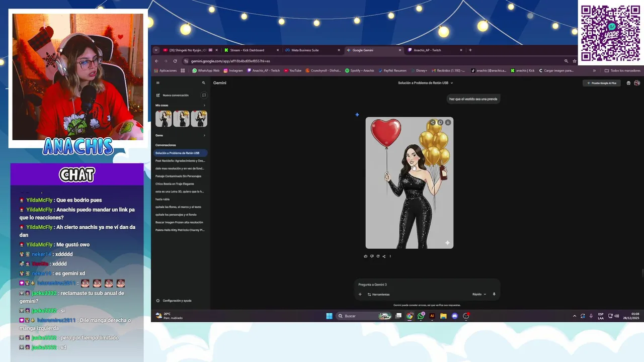This screenshot has width=644, height=362.
Task: Click thumbs up on Gemini response
Action: (366, 256)
